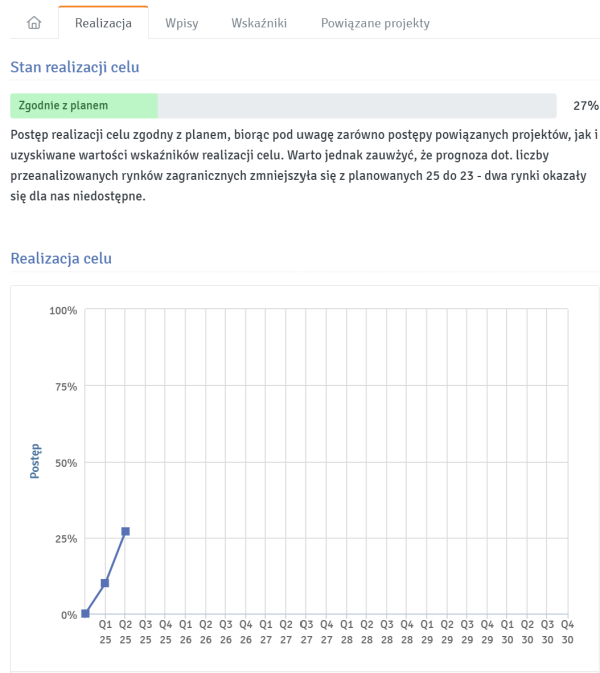Select the Wskaźniki tab
Screen dimensions: 600x673
[259, 23]
